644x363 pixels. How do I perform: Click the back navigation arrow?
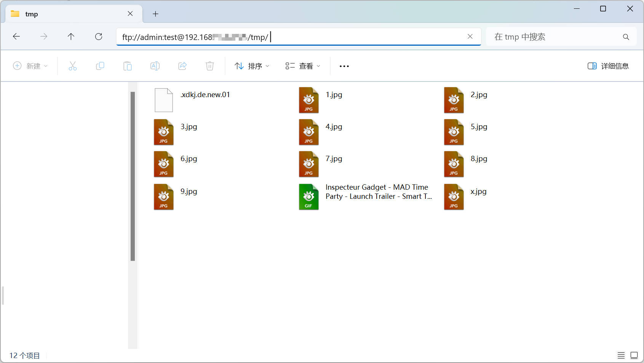pos(16,37)
